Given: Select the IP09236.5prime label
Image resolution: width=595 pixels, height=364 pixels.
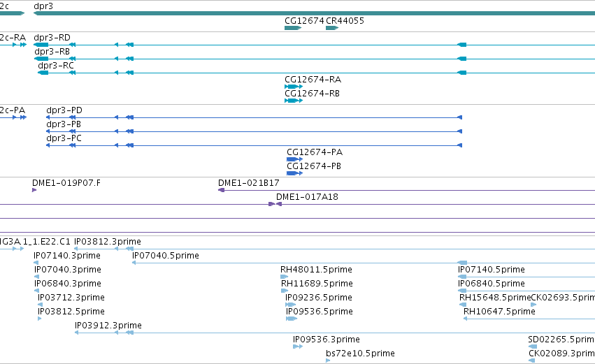Looking at the screenshot, I should coord(319,298).
